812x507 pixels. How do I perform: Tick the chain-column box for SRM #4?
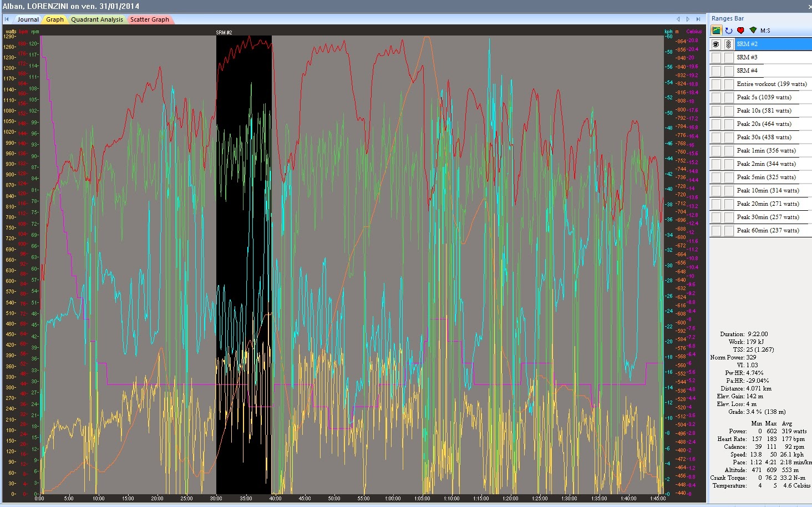click(x=729, y=71)
